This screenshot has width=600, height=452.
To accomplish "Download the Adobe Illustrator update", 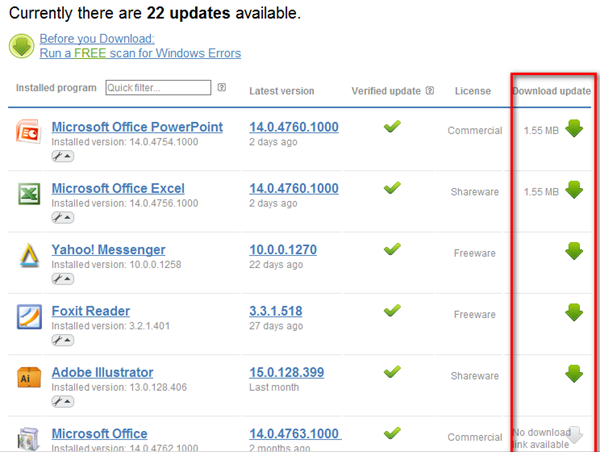I will (x=574, y=374).
